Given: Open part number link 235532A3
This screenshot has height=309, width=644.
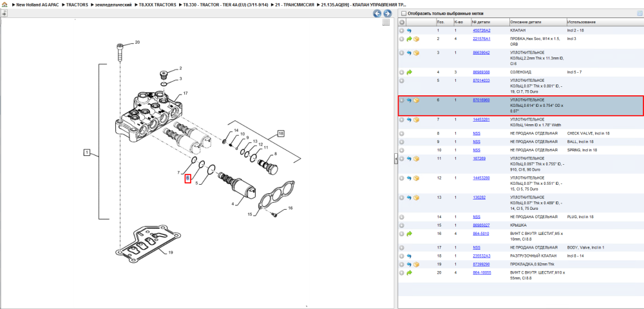Looking at the screenshot, I should [481, 256].
